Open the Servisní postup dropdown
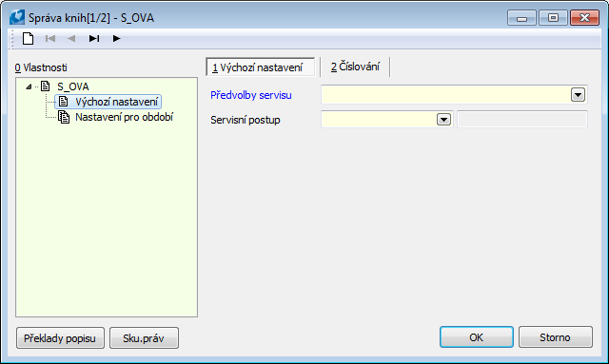Image resolution: width=609 pixels, height=364 pixels. [x=443, y=119]
